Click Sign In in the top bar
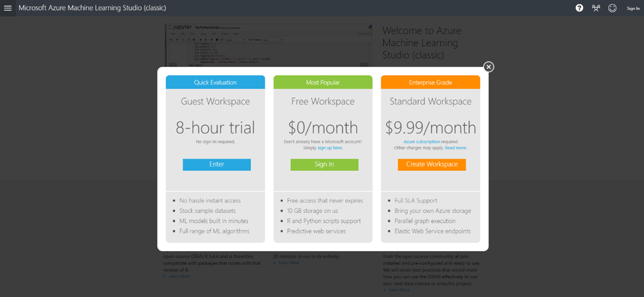644x297 pixels. pos(633,9)
